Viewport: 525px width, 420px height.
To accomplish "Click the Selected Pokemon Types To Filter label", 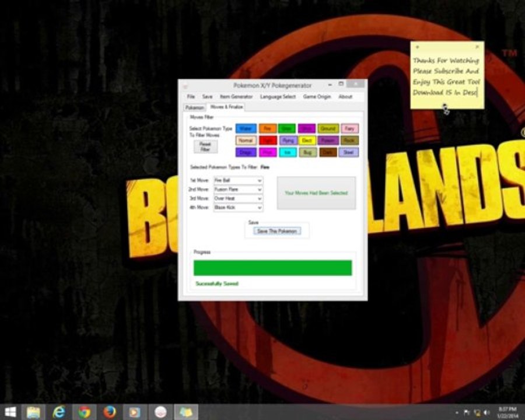I will pyautogui.click(x=223, y=167).
